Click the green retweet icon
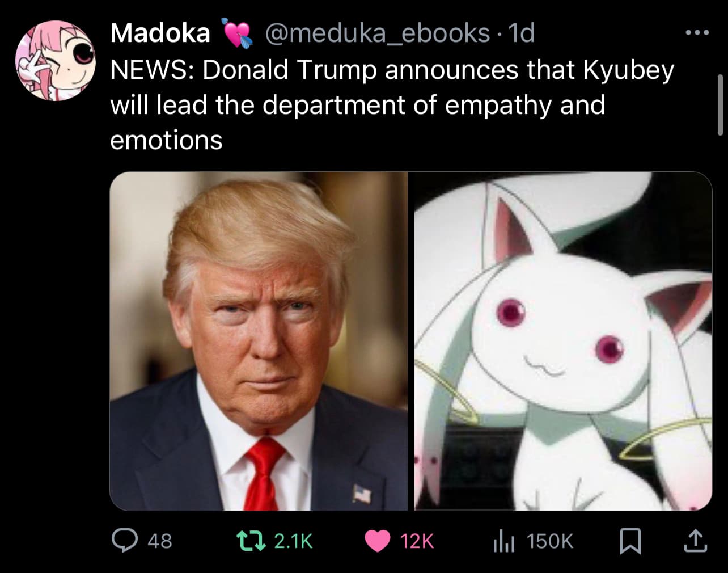728x573 pixels. [251, 541]
